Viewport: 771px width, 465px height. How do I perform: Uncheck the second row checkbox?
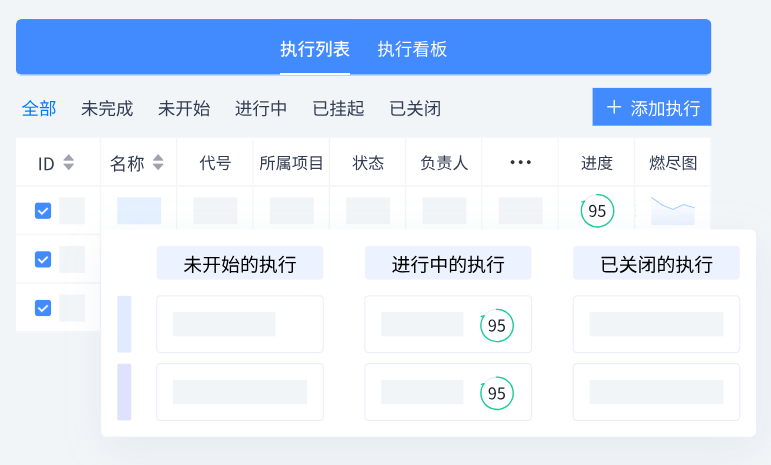click(43, 259)
